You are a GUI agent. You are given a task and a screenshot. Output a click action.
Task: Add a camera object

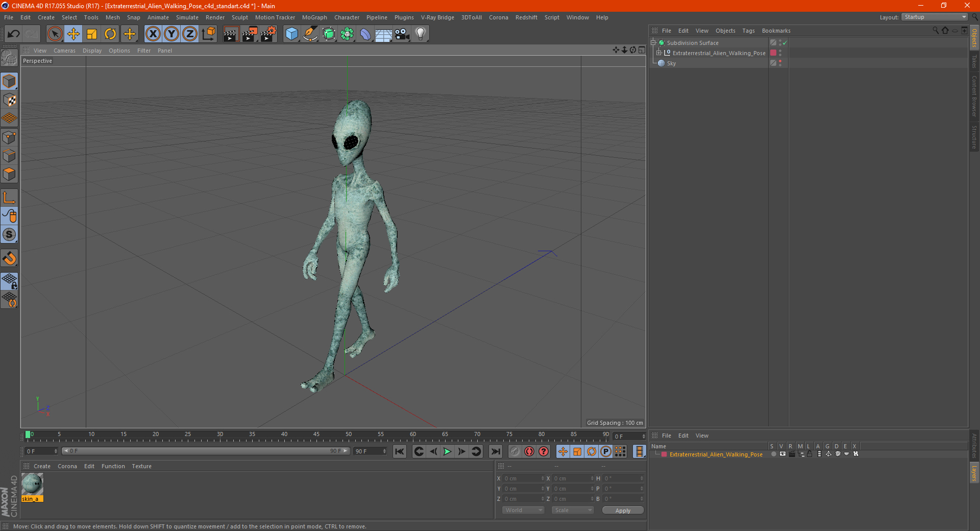click(402, 34)
